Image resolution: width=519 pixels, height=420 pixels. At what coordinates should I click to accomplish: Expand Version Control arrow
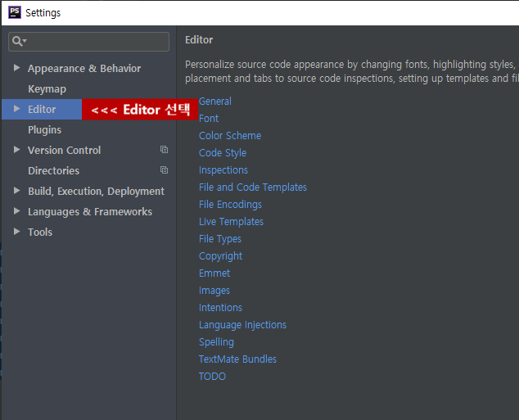(x=16, y=150)
